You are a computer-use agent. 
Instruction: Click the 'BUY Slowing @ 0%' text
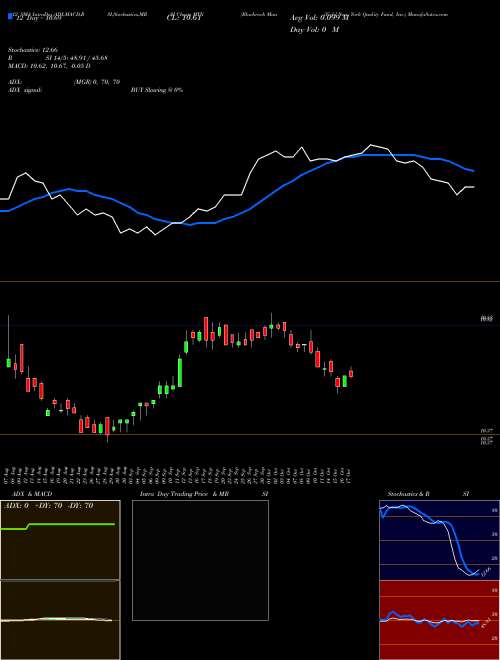[x=157, y=90]
